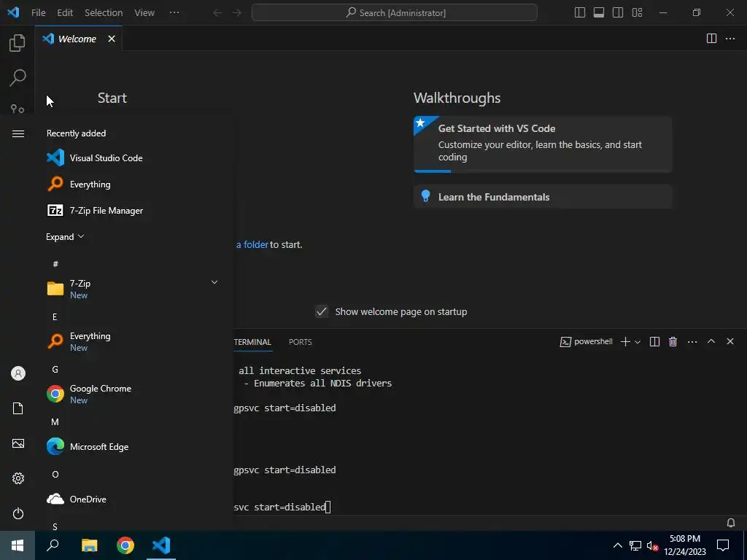Open Settings gear in Start menu
The height and width of the screenshot is (560, 747).
click(x=18, y=478)
